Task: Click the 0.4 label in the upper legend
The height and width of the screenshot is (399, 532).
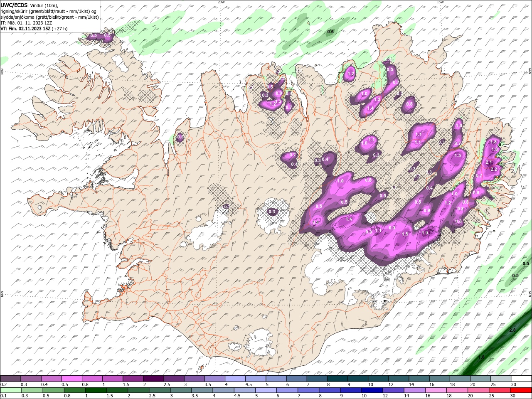Action: pos(44,385)
